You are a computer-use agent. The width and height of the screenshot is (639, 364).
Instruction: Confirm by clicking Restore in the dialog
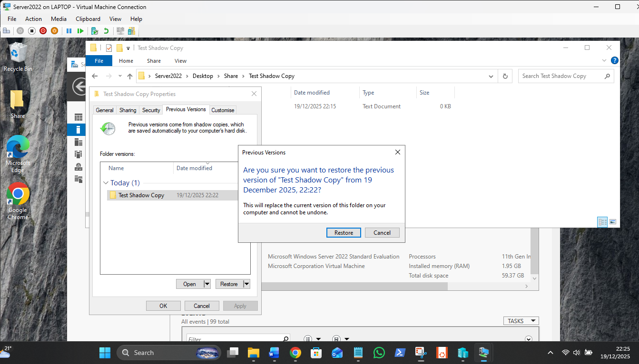click(344, 233)
